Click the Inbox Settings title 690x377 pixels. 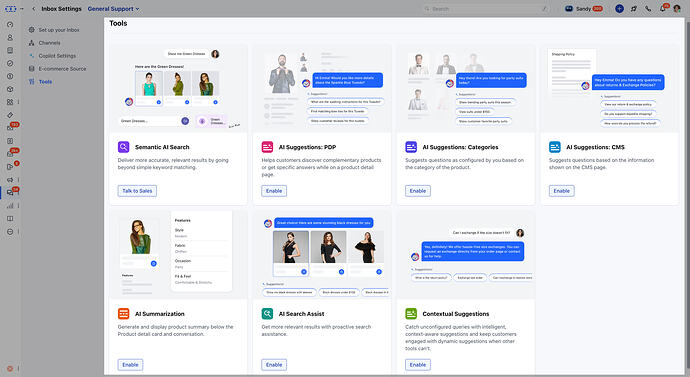pos(62,9)
